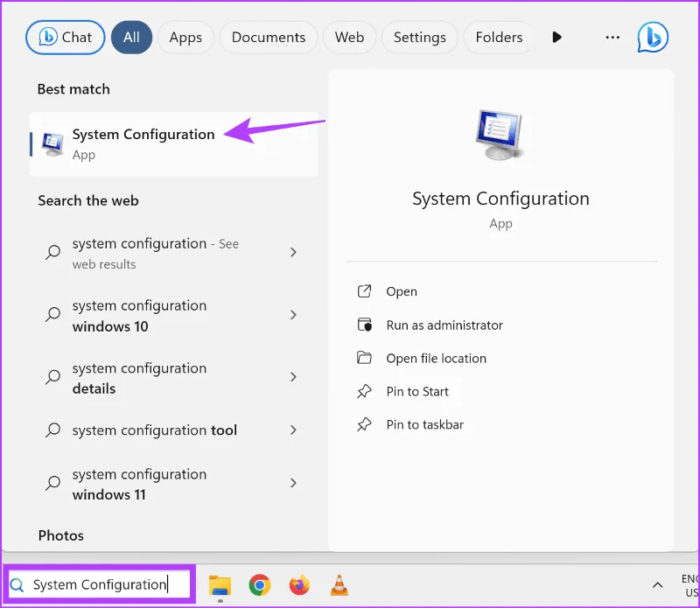Launch Google Chrome from the taskbar

(x=259, y=584)
